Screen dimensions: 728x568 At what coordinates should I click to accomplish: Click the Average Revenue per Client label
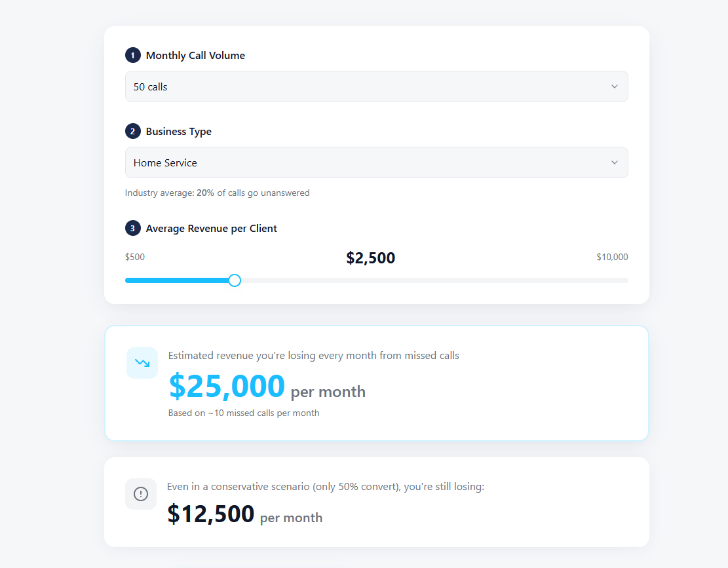[x=212, y=229]
